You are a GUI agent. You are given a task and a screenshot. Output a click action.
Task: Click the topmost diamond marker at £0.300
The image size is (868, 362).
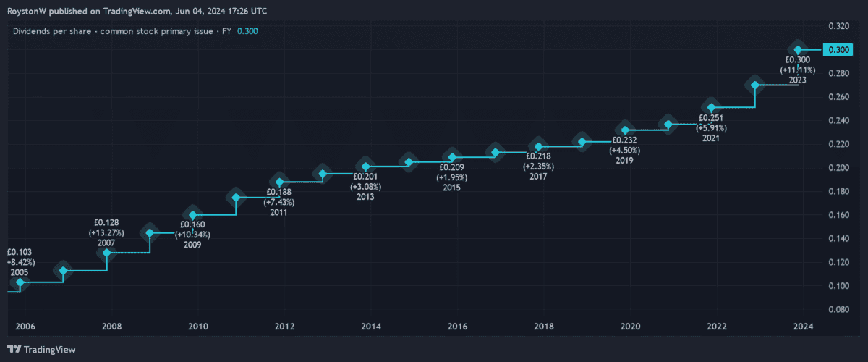click(x=799, y=49)
